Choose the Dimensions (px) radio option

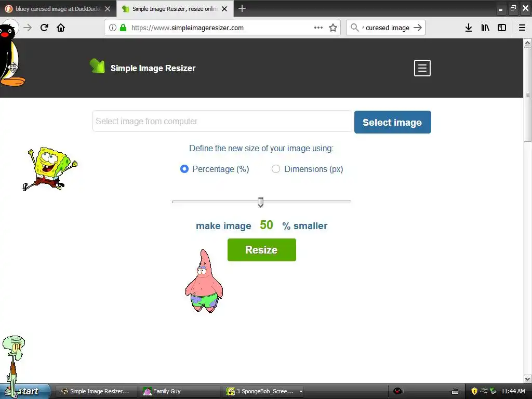[x=276, y=169]
